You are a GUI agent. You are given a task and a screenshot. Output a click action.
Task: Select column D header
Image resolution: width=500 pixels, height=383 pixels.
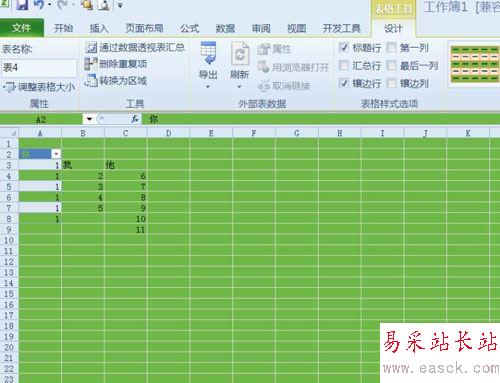[169, 134]
